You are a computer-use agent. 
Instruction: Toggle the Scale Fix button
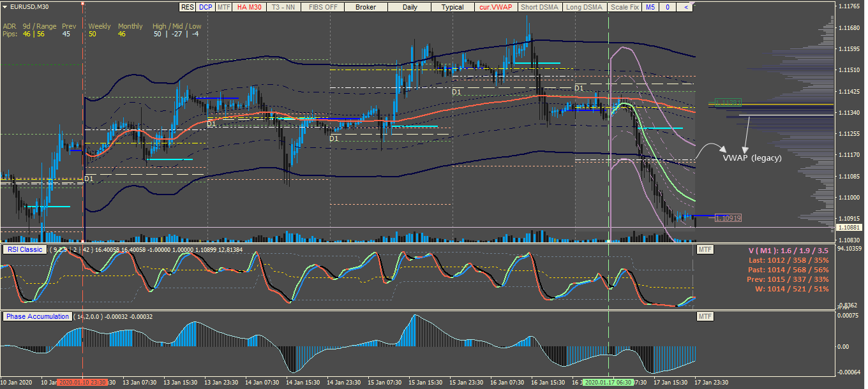(624, 8)
